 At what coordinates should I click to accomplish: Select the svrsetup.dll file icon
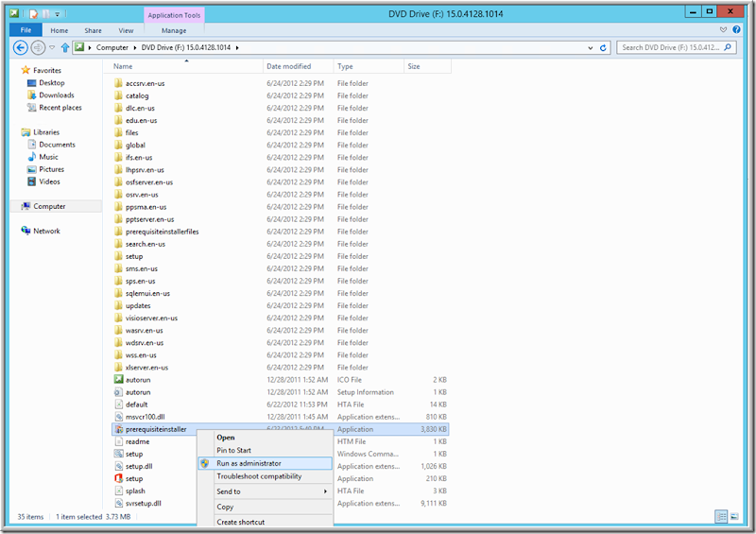point(119,503)
